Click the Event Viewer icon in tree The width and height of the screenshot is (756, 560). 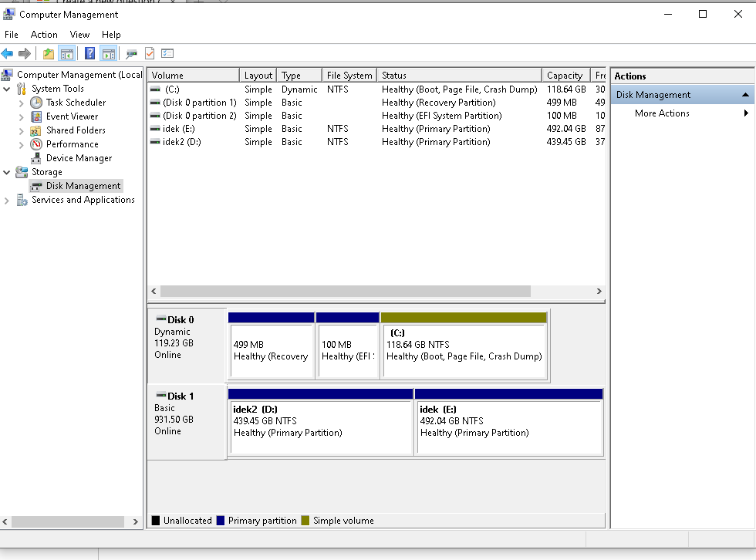[36, 116]
